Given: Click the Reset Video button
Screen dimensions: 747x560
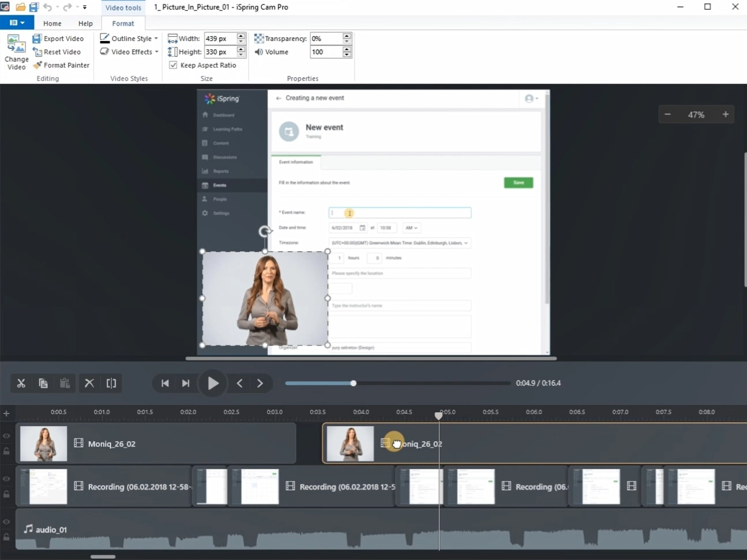Looking at the screenshot, I should [x=57, y=52].
